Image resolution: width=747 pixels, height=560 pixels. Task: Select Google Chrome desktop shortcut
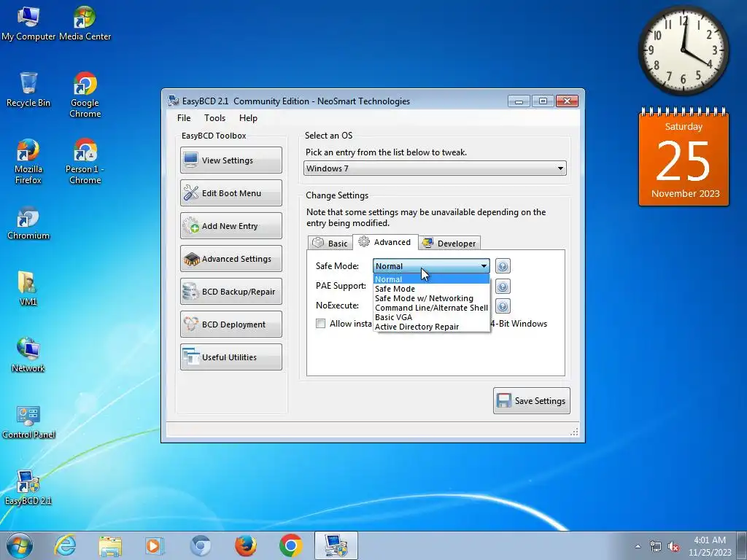point(85,96)
